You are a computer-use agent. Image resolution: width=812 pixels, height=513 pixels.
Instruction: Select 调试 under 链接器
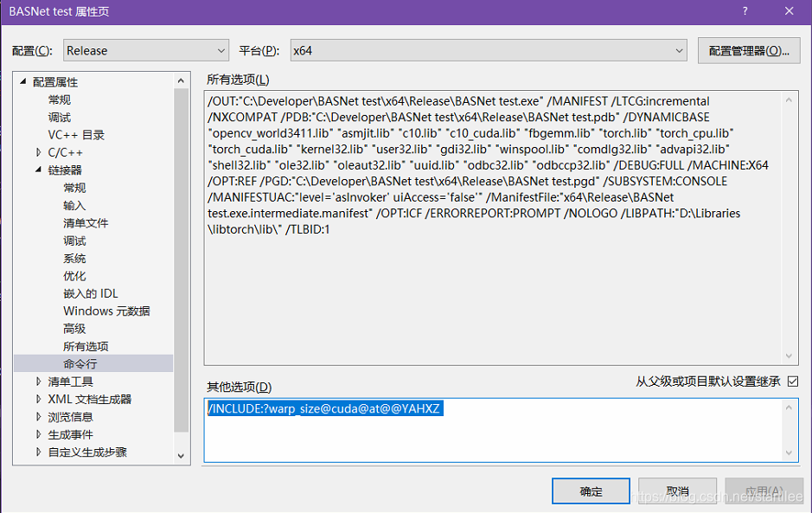coord(74,240)
